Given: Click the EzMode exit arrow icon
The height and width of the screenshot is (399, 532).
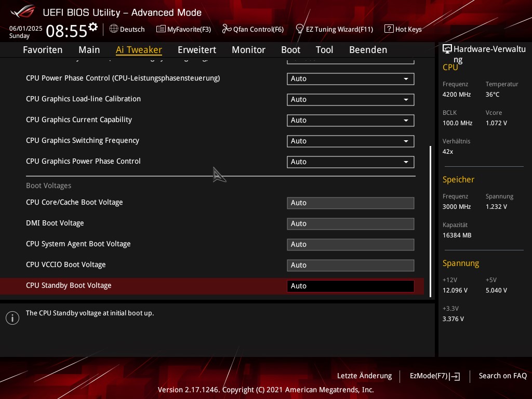Looking at the screenshot, I should tap(455, 376).
